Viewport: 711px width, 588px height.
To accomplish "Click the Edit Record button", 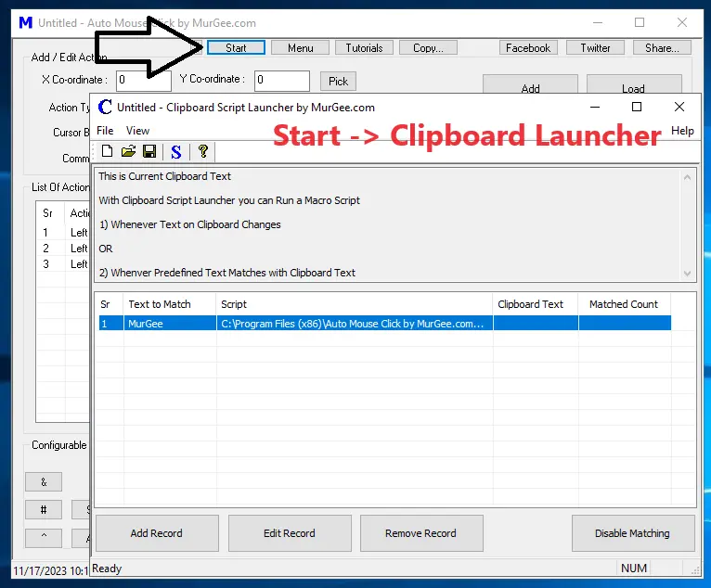I will coord(290,533).
